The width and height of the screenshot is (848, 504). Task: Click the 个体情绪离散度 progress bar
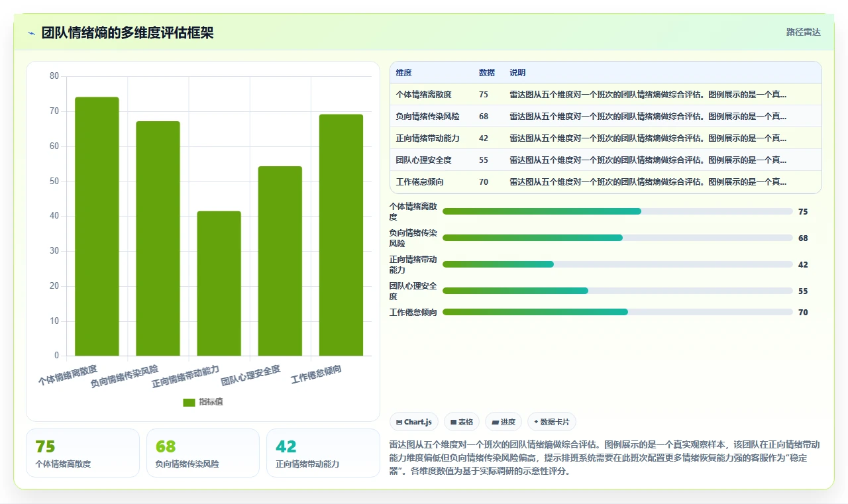click(x=617, y=211)
